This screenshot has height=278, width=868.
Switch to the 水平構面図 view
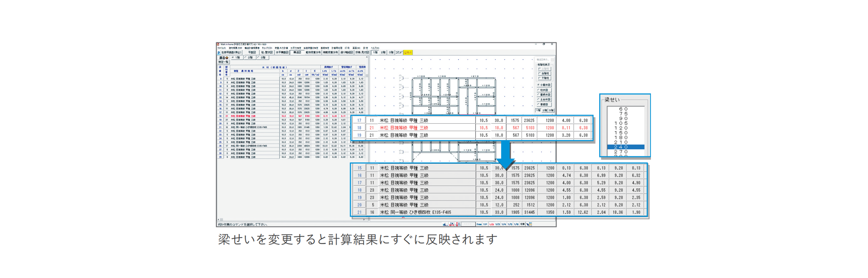tap(282, 53)
